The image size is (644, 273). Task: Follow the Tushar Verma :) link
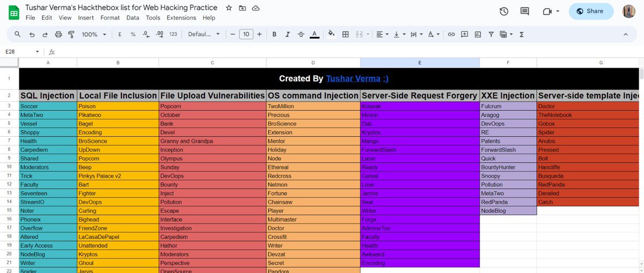[x=357, y=78]
